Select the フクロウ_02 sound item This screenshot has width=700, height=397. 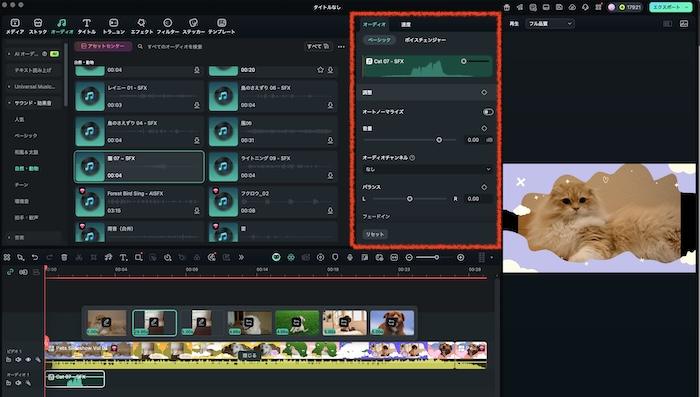(x=273, y=202)
